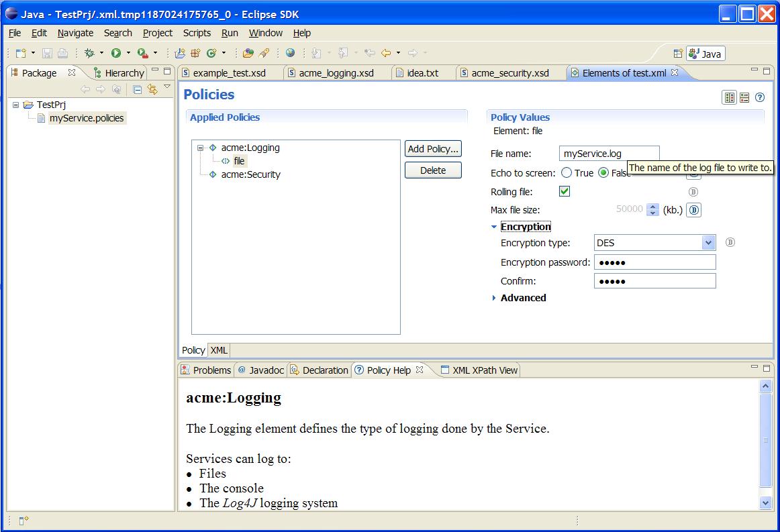This screenshot has width=780, height=532.
Task: Switch to the XML tab of the editor
Action: (219, 350)
